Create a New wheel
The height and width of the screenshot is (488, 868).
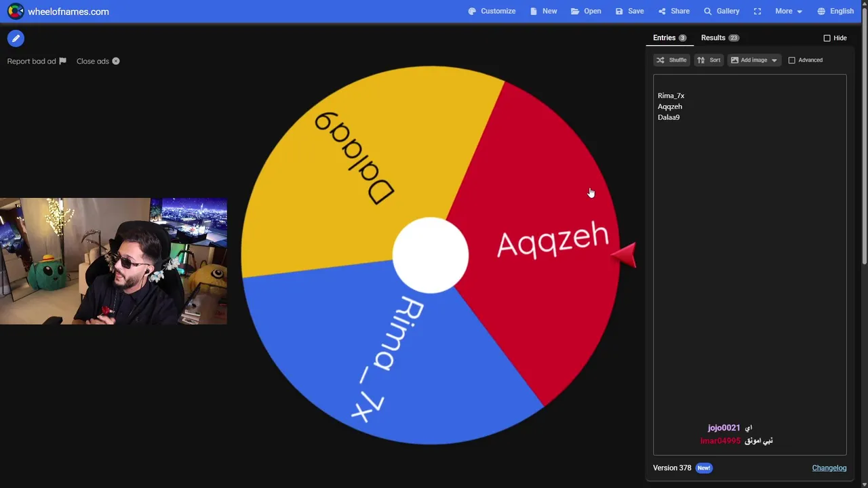[543, 12]
